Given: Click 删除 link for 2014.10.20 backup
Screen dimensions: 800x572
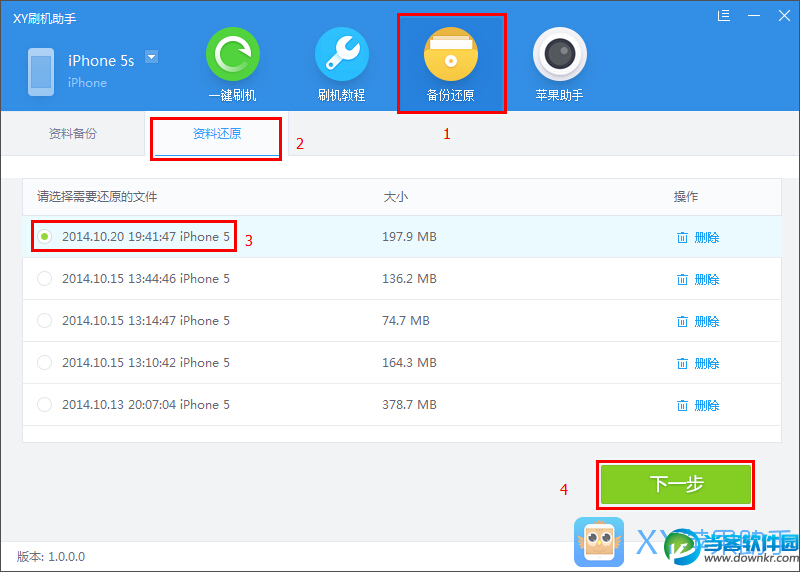Looking at the screenshot, I should click(x=707, y=237).
